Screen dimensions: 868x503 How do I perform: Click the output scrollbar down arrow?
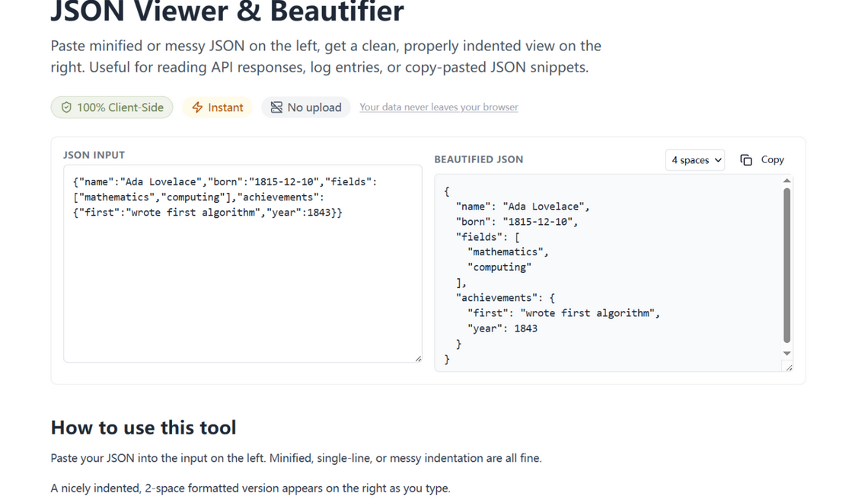coord(787,354)
